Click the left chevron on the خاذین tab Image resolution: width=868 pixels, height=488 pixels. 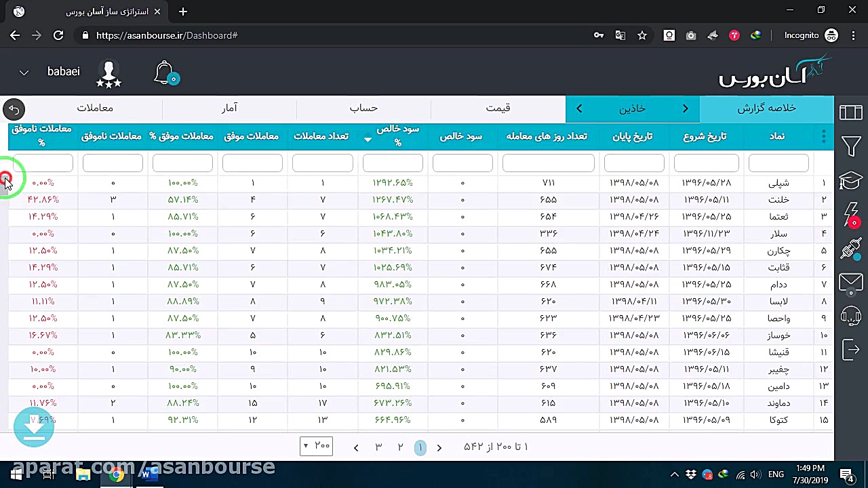point(579,108)
